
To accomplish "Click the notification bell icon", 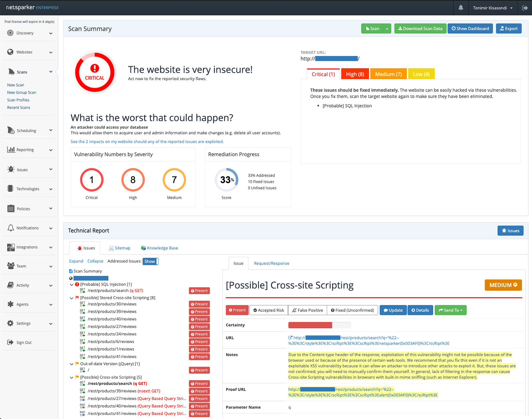I will [461, 8].
